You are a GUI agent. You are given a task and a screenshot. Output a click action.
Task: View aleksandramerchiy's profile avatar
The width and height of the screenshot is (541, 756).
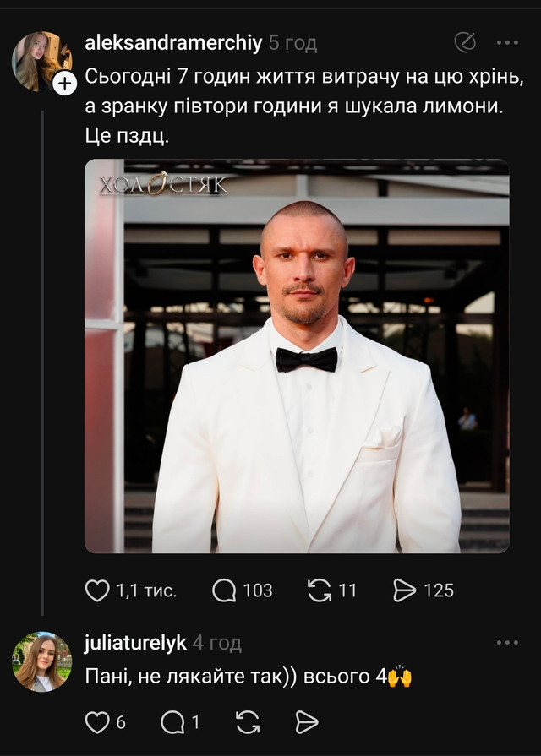(x=37, y=61)
